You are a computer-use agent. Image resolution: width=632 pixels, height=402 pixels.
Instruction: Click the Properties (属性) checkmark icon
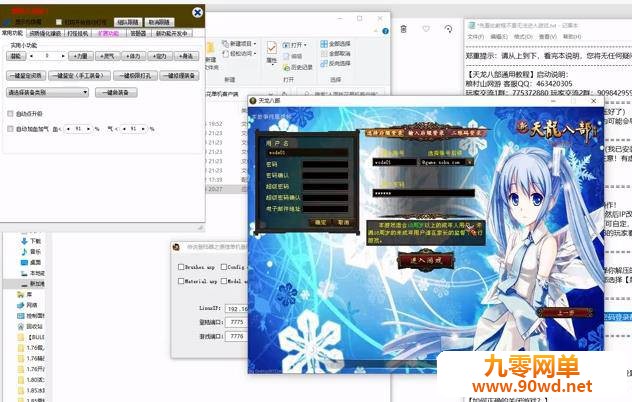[272, 49]
